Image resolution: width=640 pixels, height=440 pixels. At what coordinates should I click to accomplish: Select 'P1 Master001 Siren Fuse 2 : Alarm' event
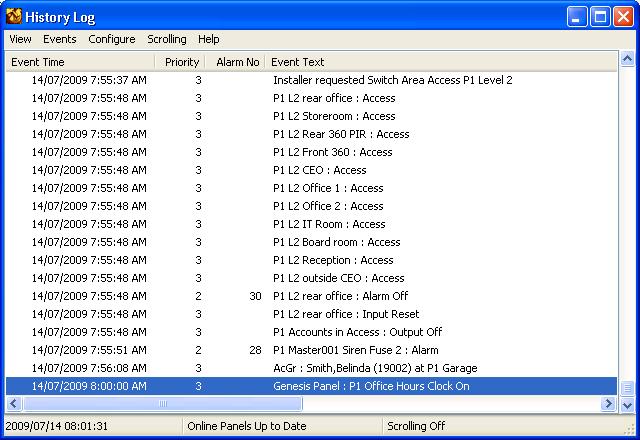point(311,350)
